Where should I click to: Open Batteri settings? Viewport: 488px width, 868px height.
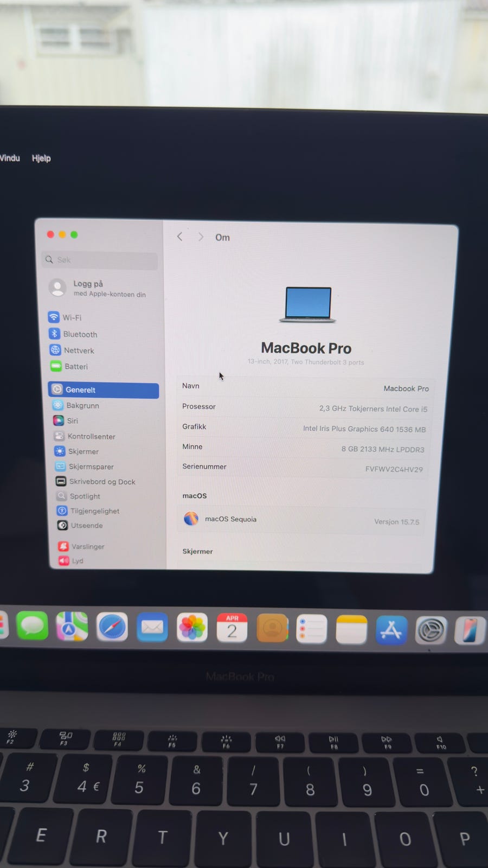pos(69,367)
